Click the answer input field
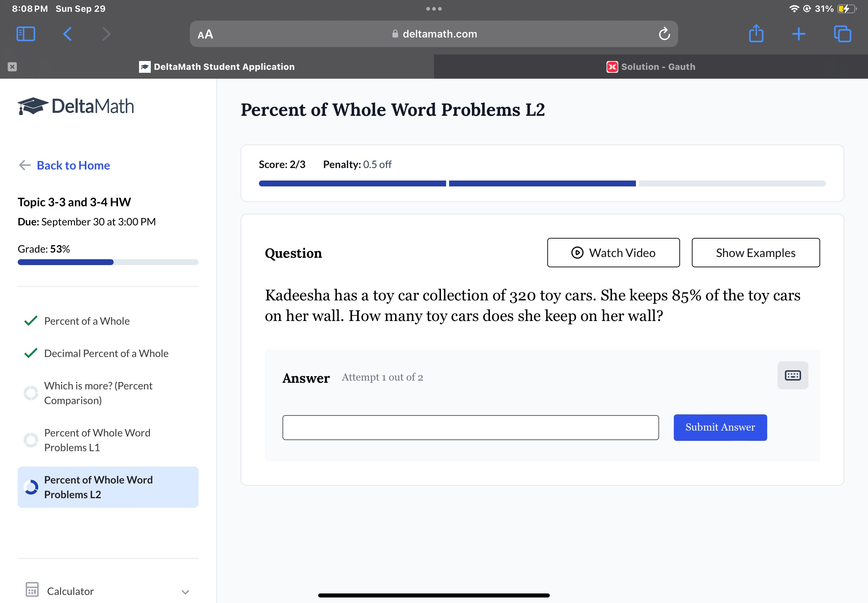868x603 pixels. point(470,428)
